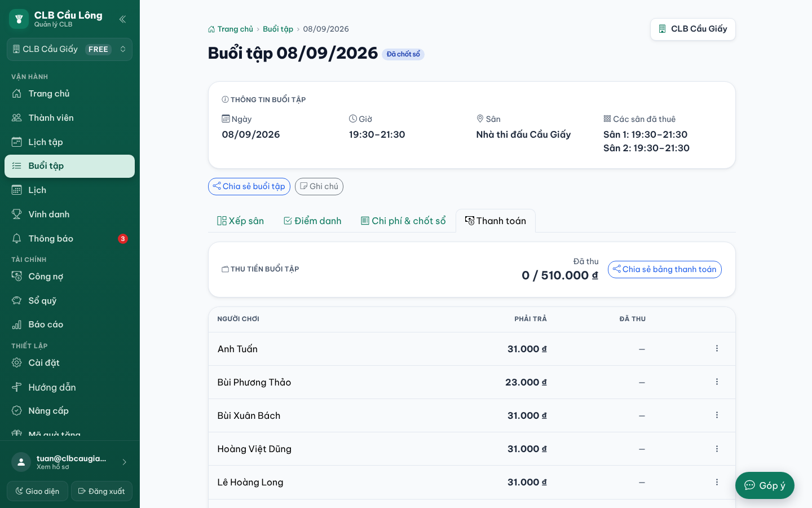Open Lịch tập schedule page

point(69,142)
